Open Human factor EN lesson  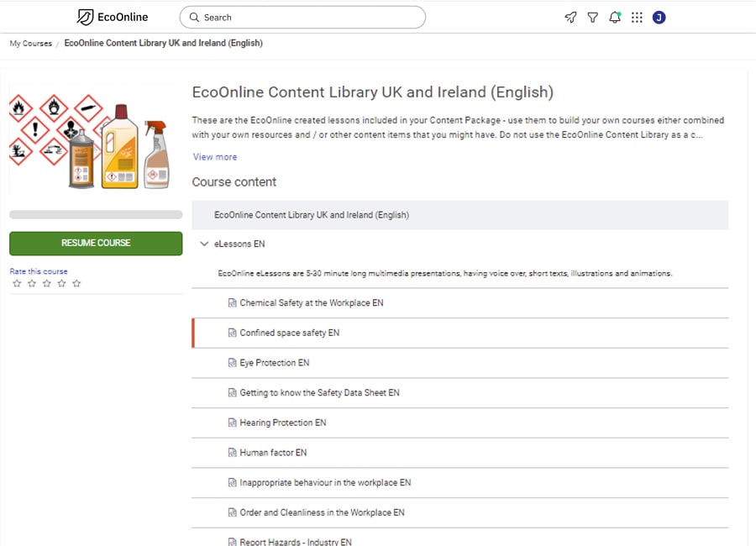point(273,453)
